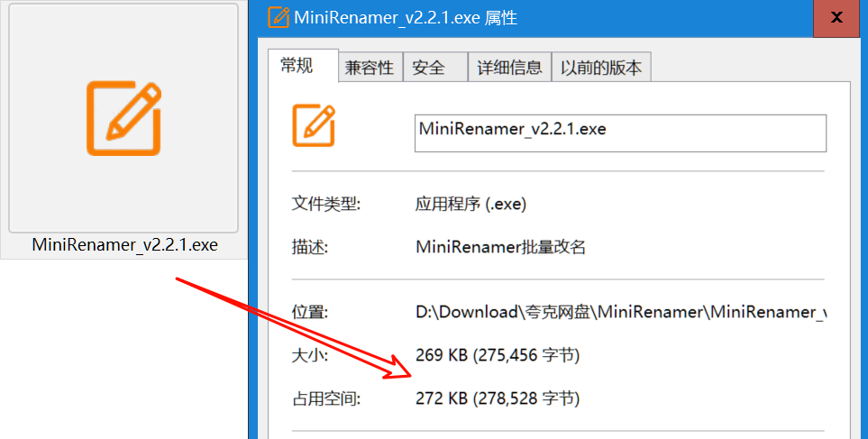Select the 常规 tab

[303, 66]
